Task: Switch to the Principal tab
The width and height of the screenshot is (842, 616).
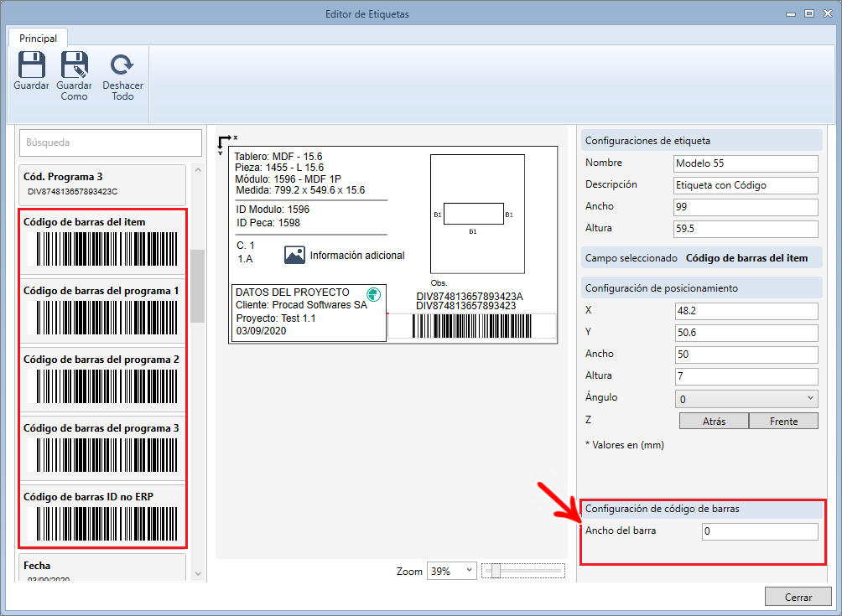Action: click(38, 38)
